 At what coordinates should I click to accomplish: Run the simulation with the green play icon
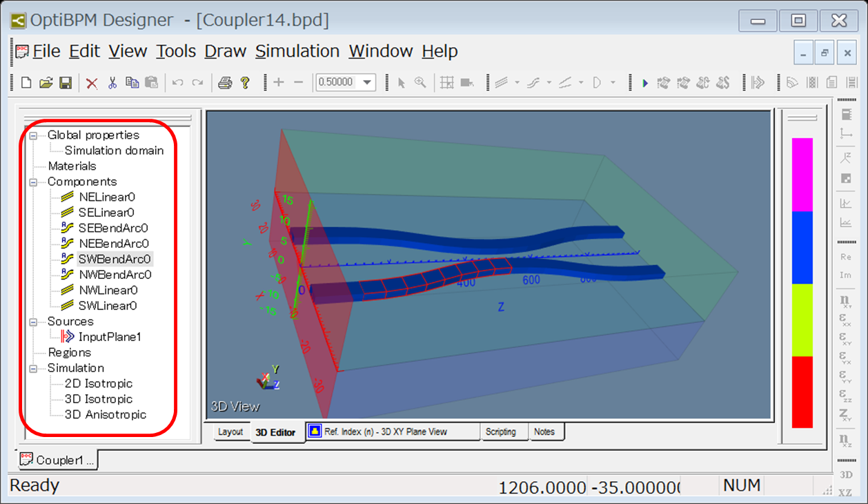coord(644,82)
